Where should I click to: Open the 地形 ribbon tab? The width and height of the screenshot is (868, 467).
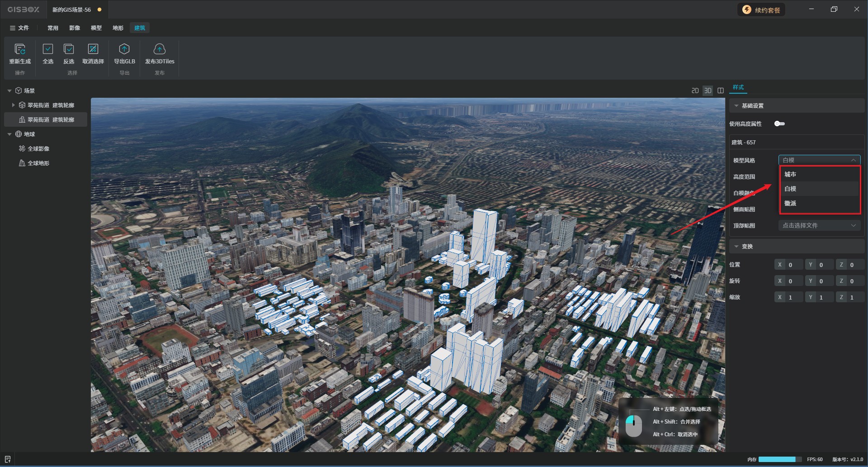click(x=118, y=28)
